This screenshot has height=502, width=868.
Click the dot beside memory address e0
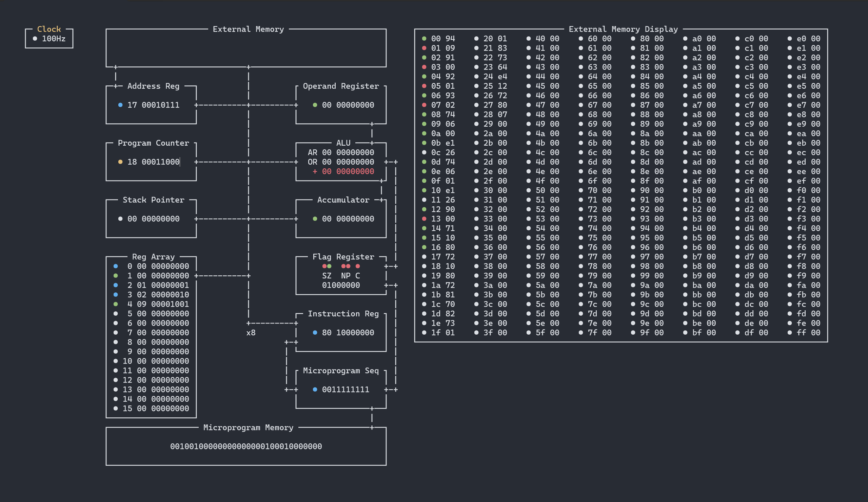pyautogui.click(x=789, y=39)
